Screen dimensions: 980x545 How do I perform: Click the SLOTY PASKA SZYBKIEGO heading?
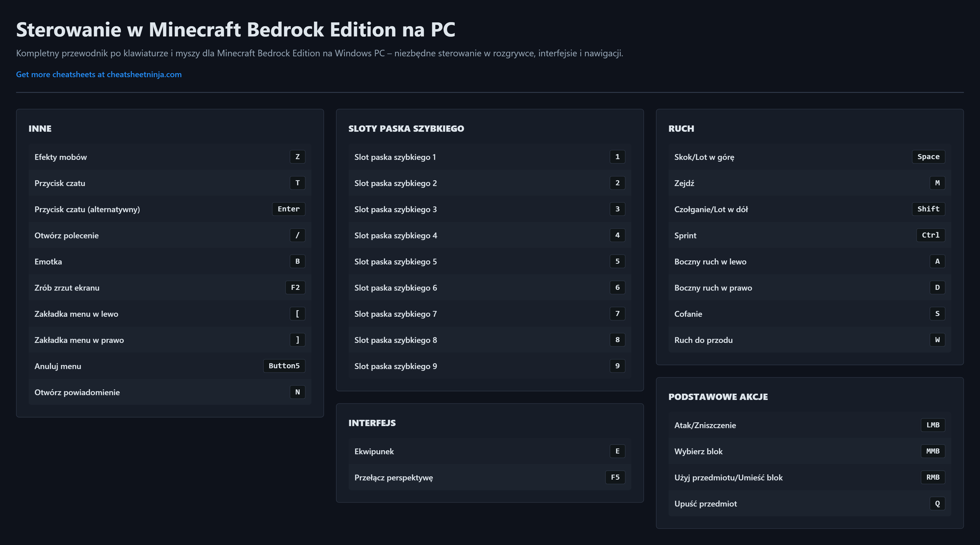(x=406, y=128)
